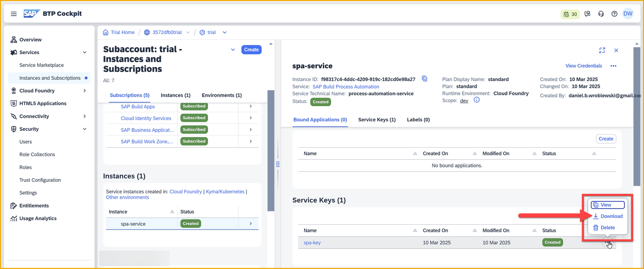Image resolution: width=644 pixels, height=269 pixels.
Task: Switch to the Environments (1) tab
Action: pos(222,95)
